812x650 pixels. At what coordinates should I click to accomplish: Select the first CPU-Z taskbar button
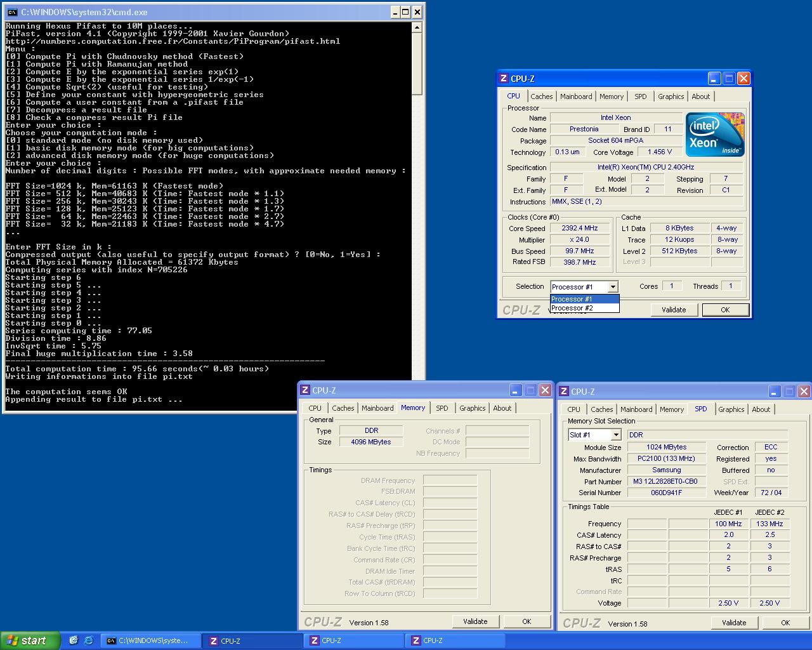pyautogui.click(x=252, y=641)
